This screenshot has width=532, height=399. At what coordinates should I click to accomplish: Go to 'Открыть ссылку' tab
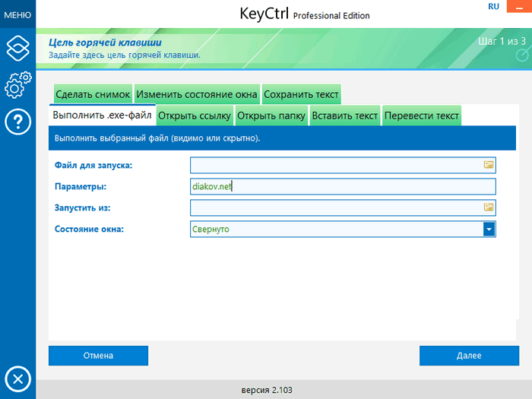click(x=195, y=116)
